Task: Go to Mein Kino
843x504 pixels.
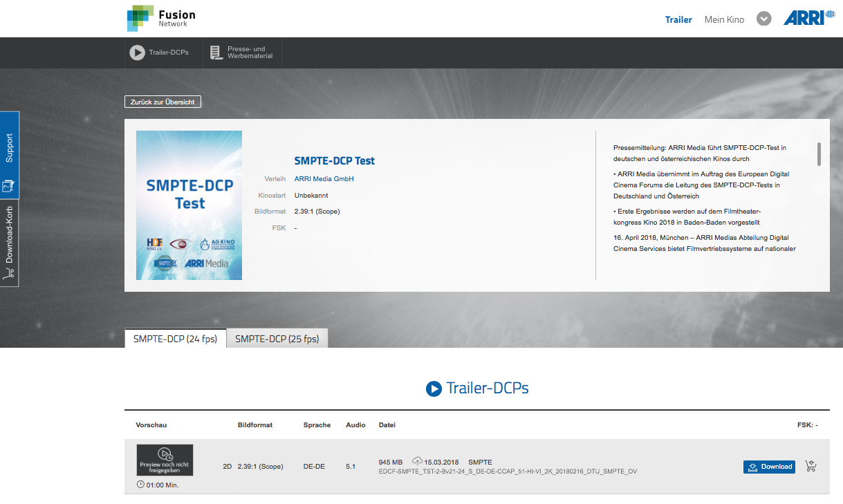Action: point(724,19)
